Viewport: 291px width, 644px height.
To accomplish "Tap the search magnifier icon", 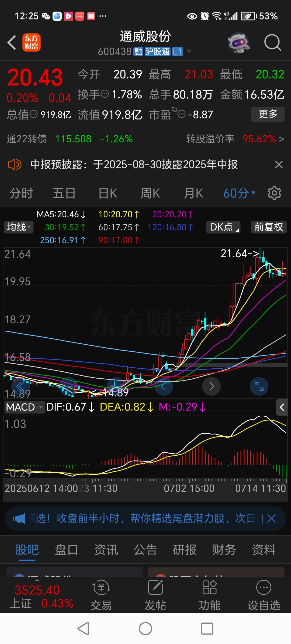I will [272, 43].
